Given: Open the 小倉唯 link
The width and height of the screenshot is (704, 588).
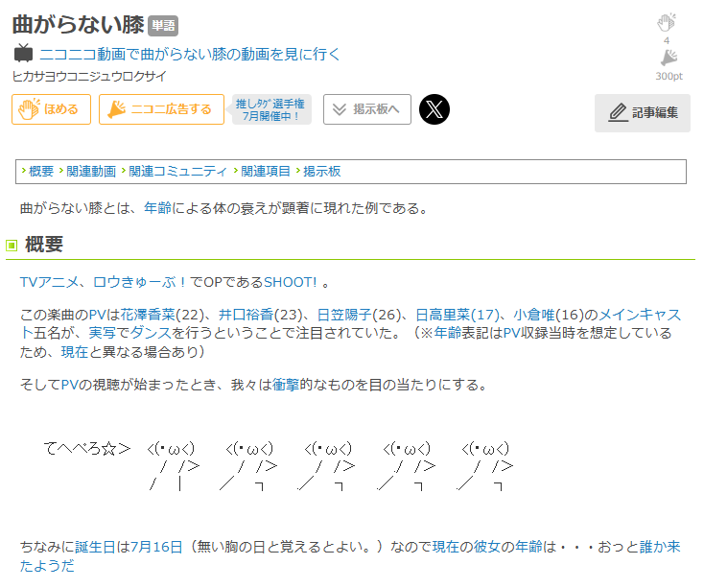Looking at the screenshot, I should [534, 315].
